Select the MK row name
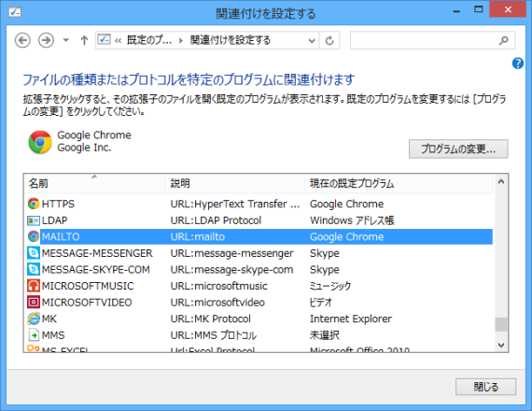This screenshot has height=411, width=532. (49, 319)
